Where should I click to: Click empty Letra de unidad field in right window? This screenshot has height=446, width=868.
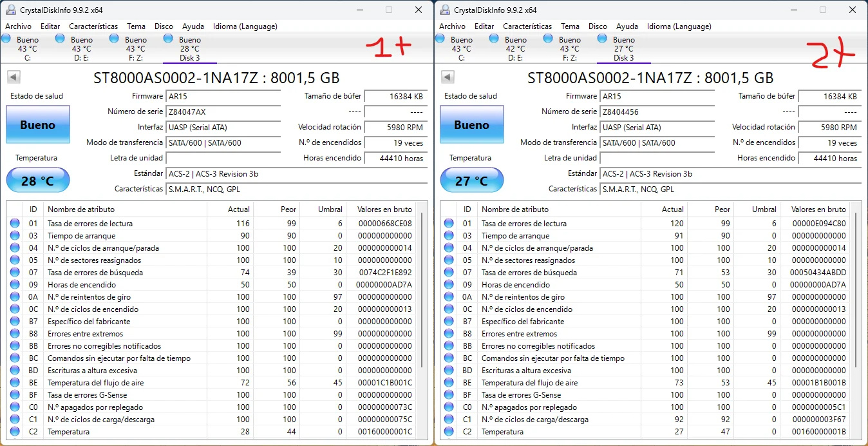click(657, 158)
